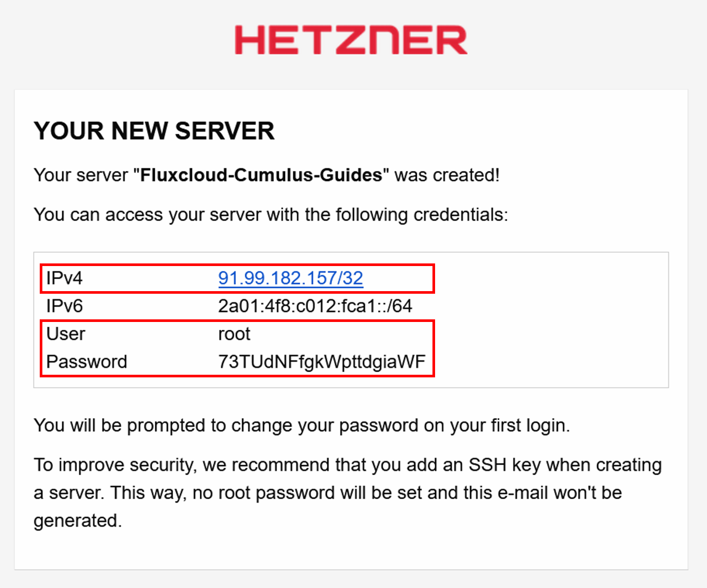Screen dimensions: 707x588
Task: Click the IPv6 row label
Action: (x=64, y=306)
